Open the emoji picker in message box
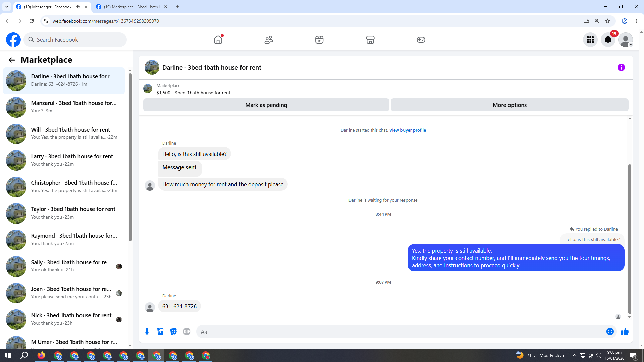 [610, 331]
